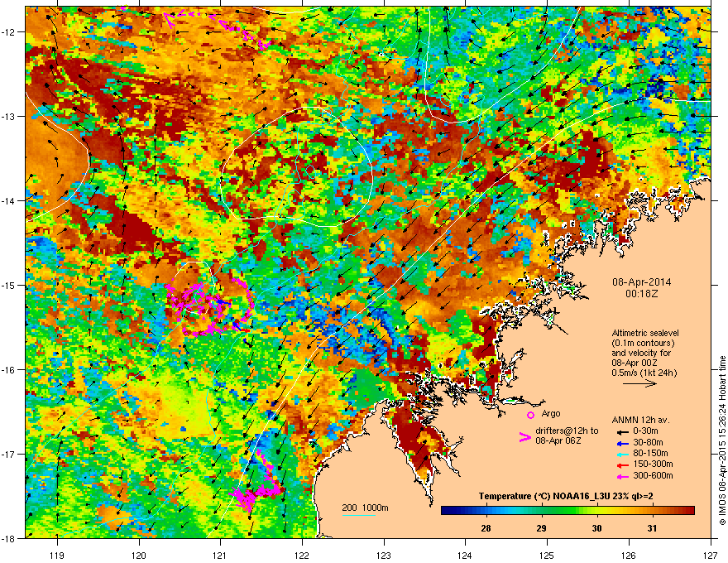Click the '200 1000m' contour legend text
The image size is (728, 563).
[366, 508]
